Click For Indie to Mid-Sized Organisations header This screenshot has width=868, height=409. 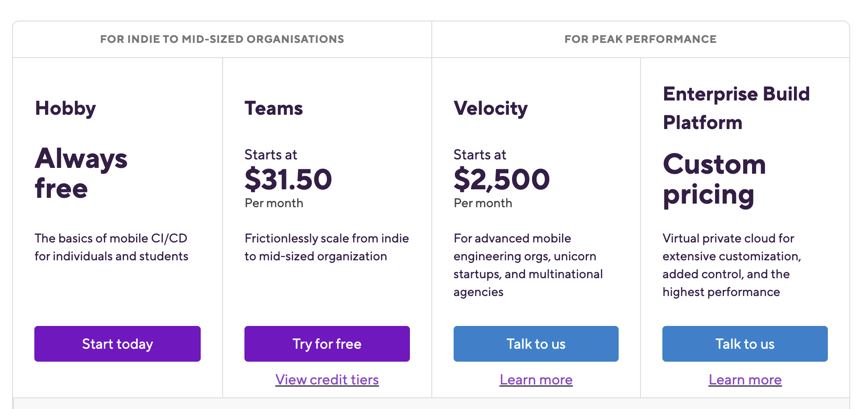point(222,39)
